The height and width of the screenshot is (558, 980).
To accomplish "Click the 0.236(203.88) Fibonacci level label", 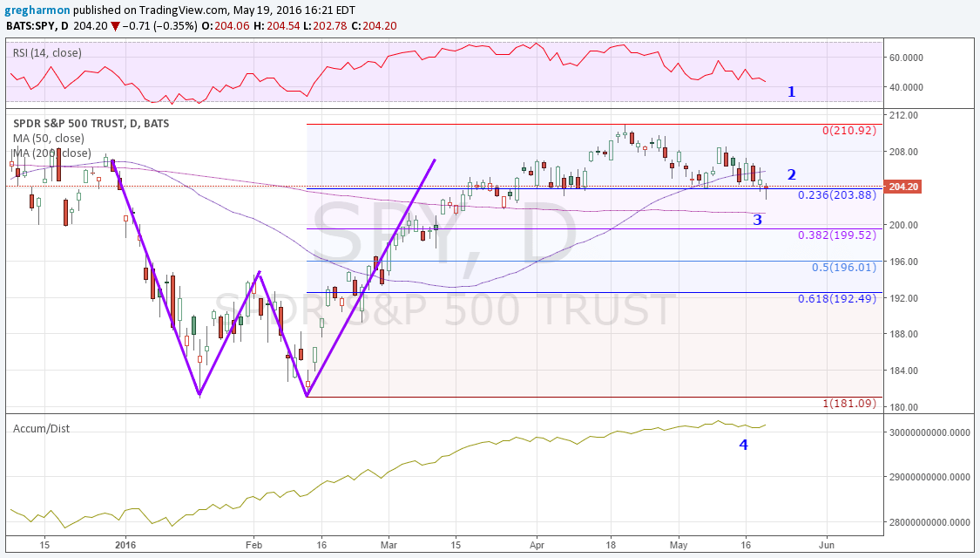I will point(837,195).
